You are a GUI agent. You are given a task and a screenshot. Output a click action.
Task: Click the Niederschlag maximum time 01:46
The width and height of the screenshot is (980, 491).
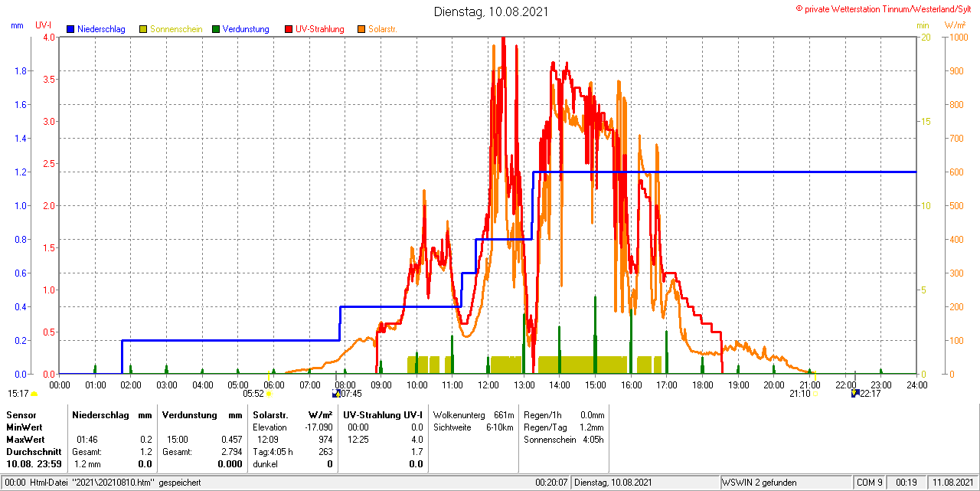click(x=87, y=440)
